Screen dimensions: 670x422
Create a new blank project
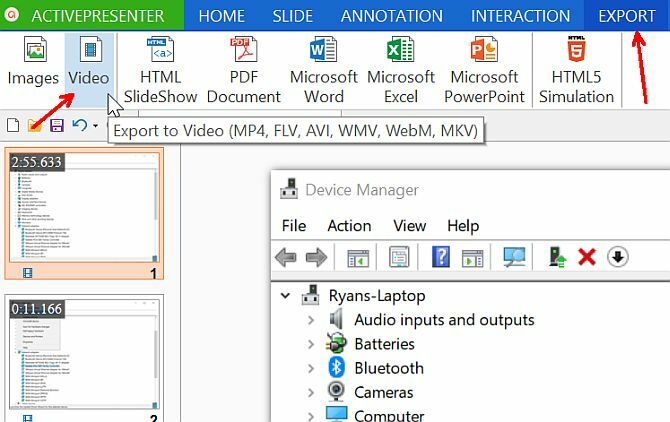pos(13,125)
